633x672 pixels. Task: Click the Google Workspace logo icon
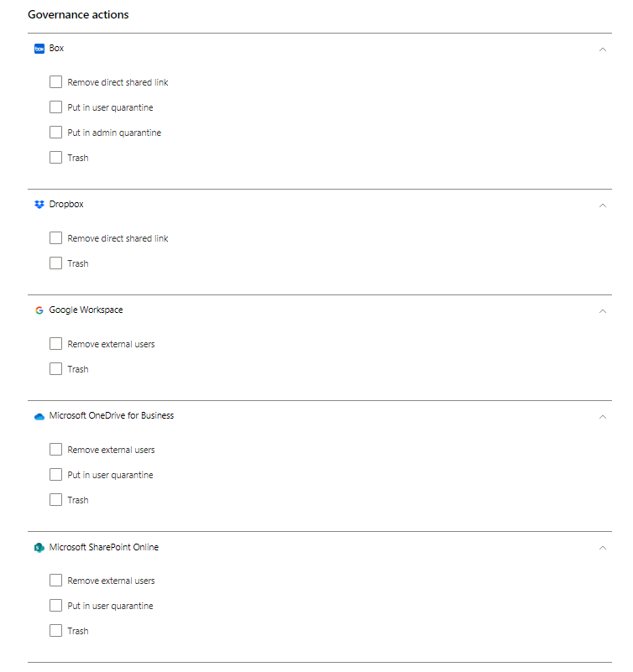tap(39, 310)
